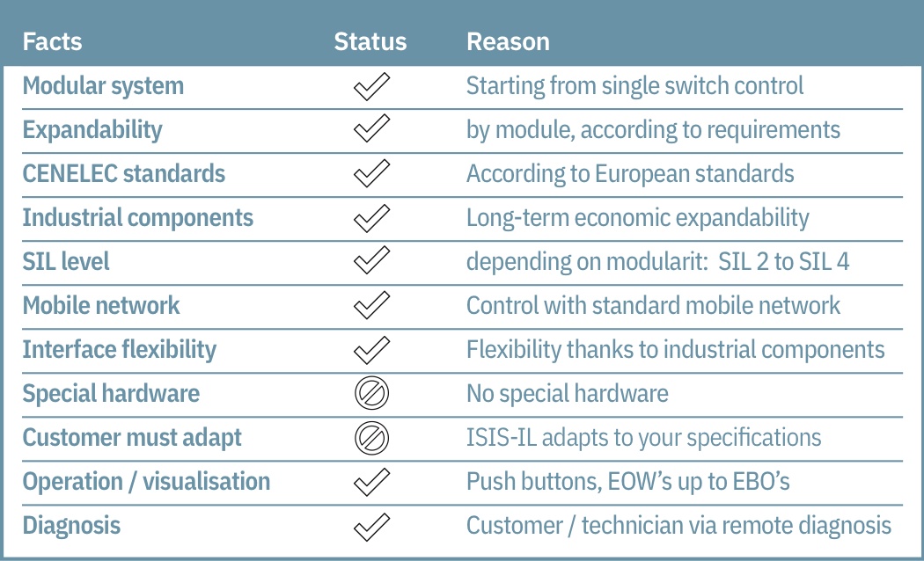Click the prohibited icon for Special hardware
Screen dimensions: 924x561
[372, 393]
